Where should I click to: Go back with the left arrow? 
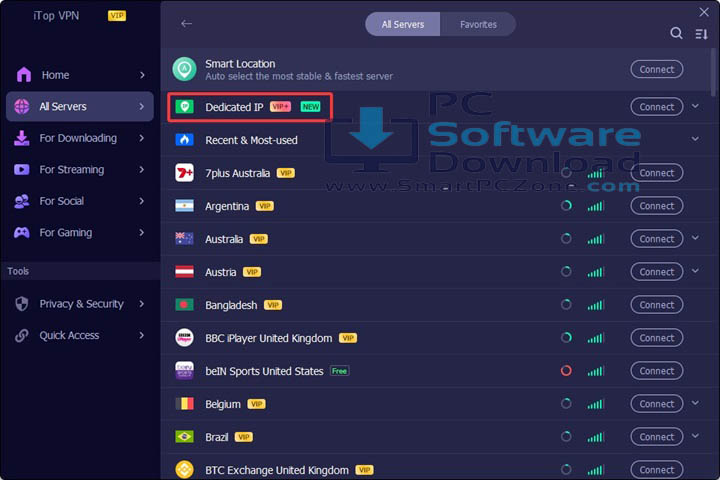[x=186, y=23]
